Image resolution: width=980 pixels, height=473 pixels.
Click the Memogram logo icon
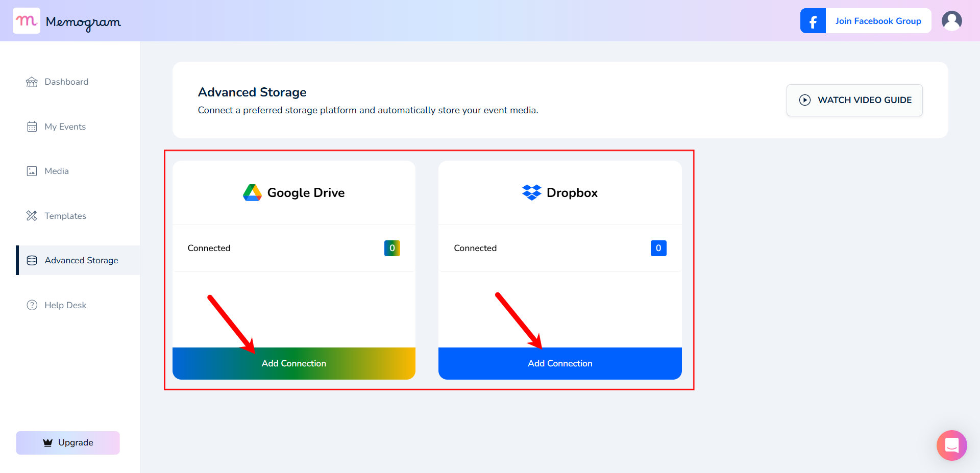(x=27, y=21)
